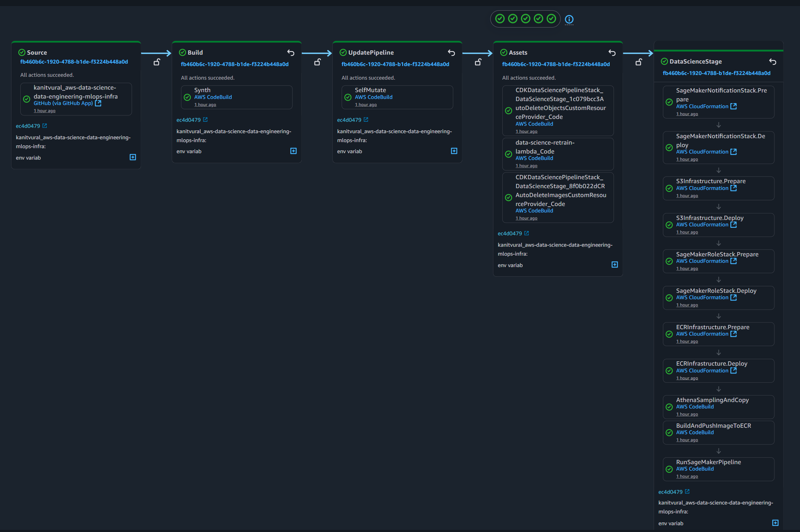
Task: Click '1 hour ago' under RunSageMakerPipeline
Action: click(x=687, y=476)
